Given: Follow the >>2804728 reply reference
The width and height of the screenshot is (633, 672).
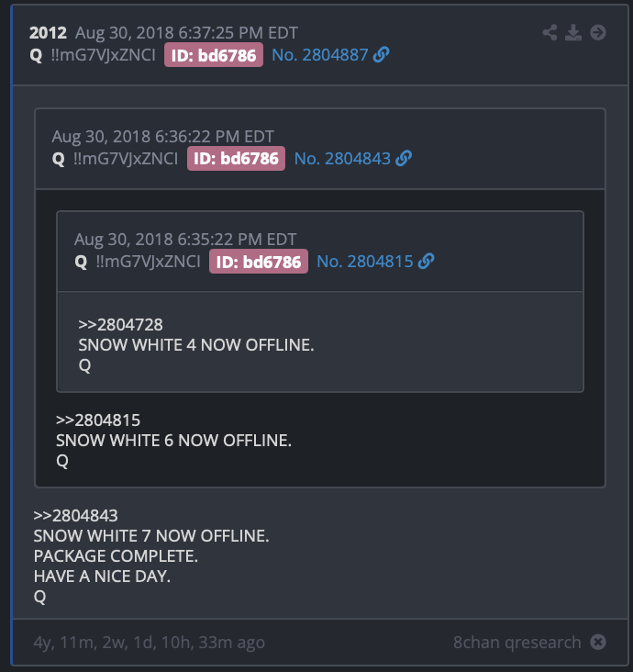Looking at the screenshot, I should click(120, 324).
